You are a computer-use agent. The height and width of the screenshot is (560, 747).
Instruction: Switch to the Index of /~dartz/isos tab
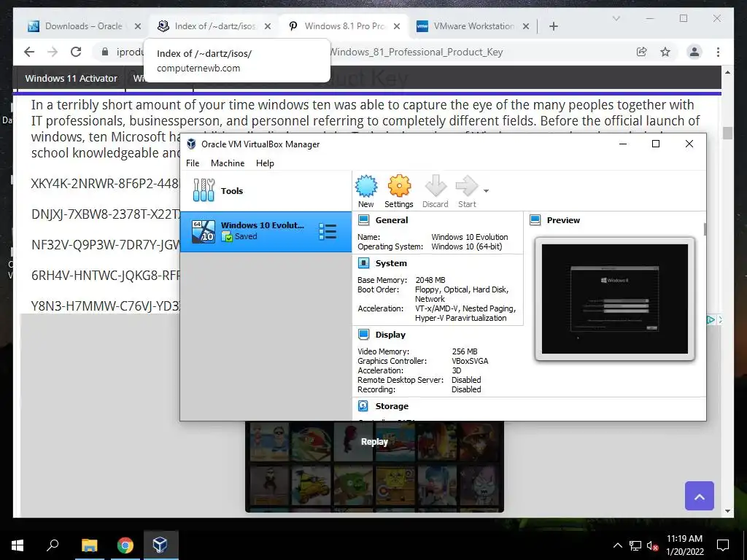pyautogui.click(x=215, y=26)
